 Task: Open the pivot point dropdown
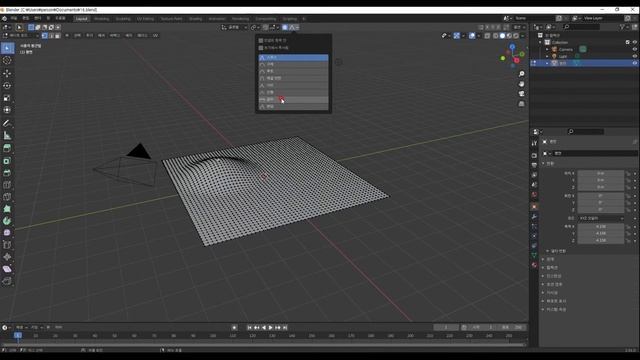(254, 27)
